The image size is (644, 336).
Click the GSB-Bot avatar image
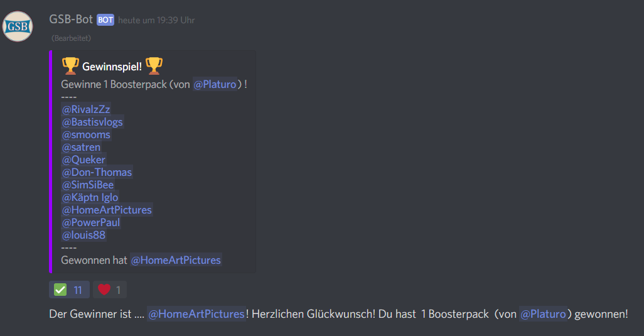(18, 26)
